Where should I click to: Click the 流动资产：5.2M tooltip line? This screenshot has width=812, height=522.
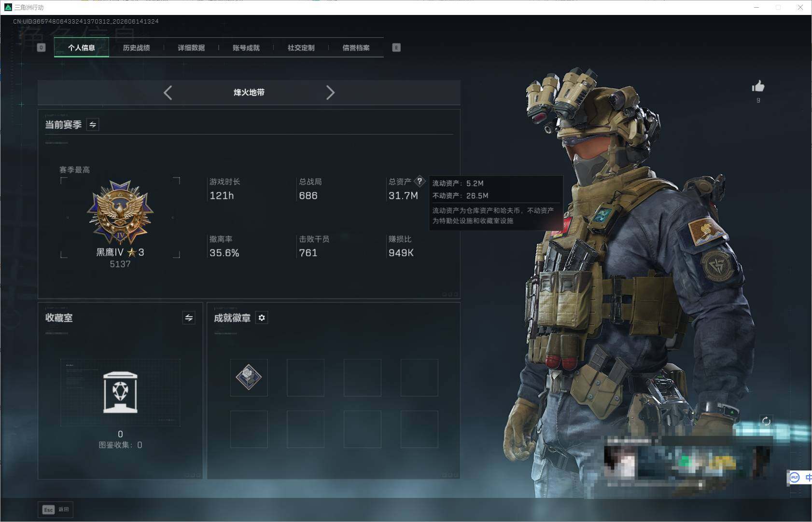458,183
